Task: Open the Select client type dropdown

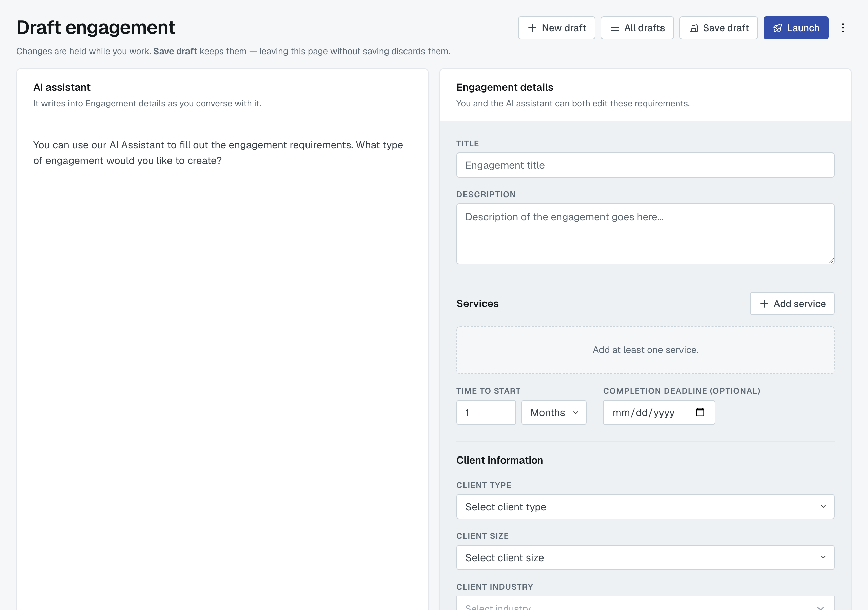Action: (x=645, y=506)
